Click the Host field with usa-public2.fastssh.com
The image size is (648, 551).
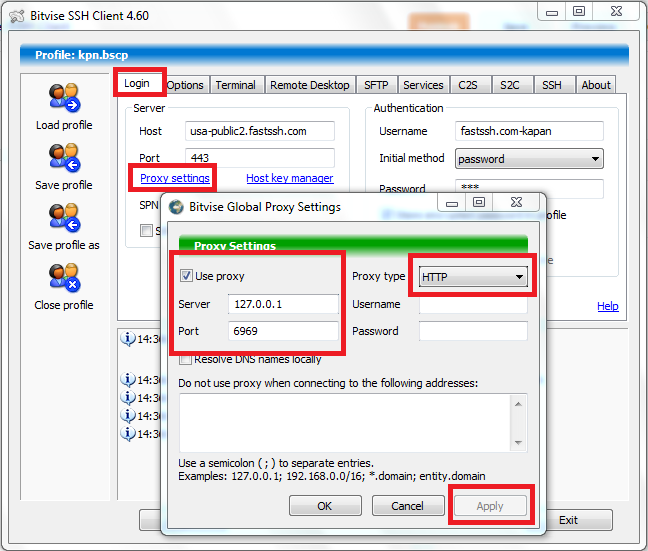coord(260,131)
